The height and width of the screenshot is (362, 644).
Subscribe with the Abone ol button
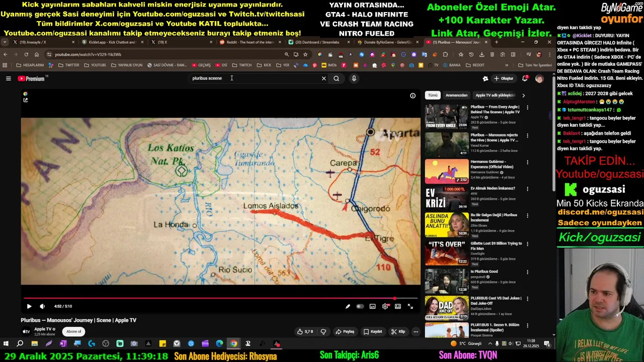click(x=73, y=331)
